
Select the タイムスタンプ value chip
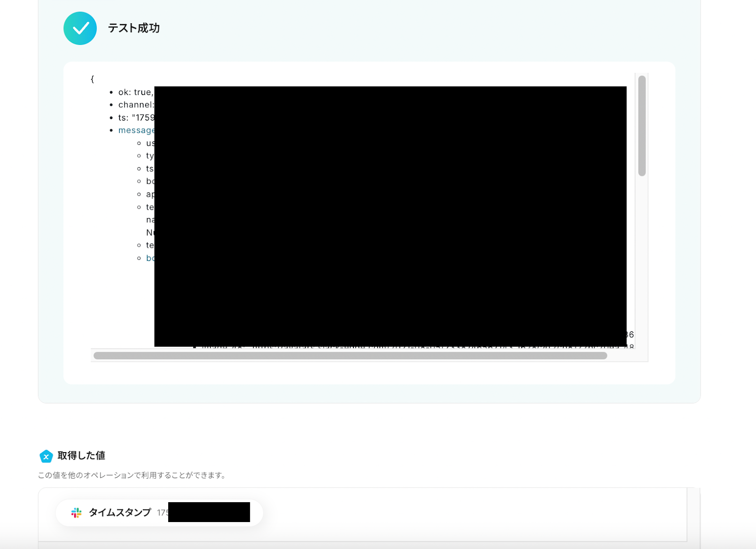159,513
